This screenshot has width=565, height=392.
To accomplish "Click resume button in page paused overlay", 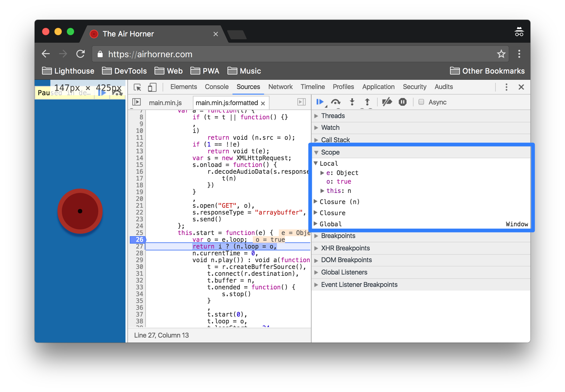I will pyautogui.click(x=102, y=92).
